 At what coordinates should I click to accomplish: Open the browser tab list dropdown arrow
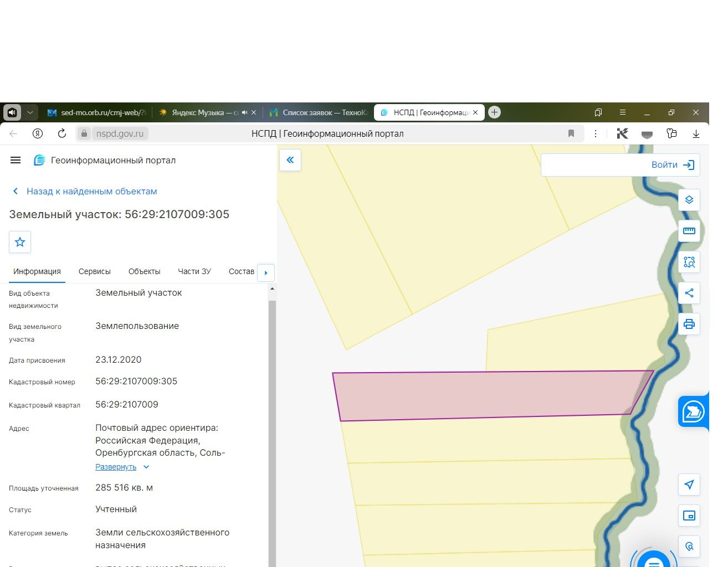tap(30, 112)
